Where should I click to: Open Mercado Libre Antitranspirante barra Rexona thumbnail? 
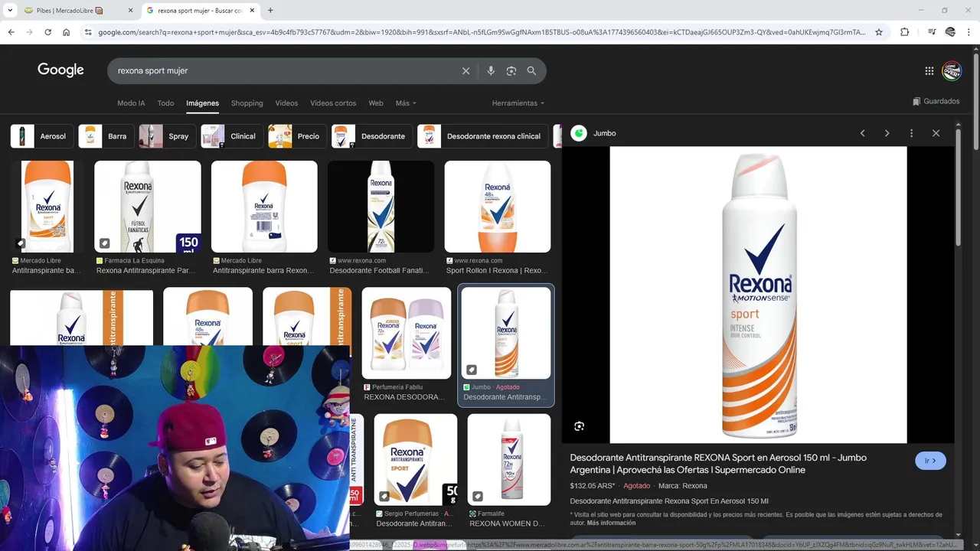(x=264, y=207)
